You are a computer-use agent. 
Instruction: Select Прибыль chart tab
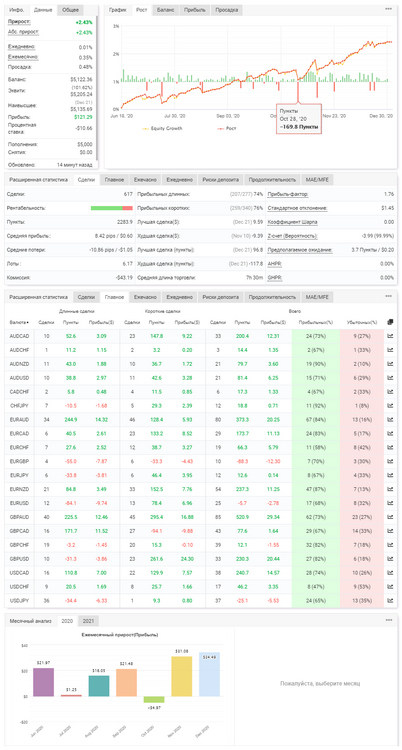[194, 10]
